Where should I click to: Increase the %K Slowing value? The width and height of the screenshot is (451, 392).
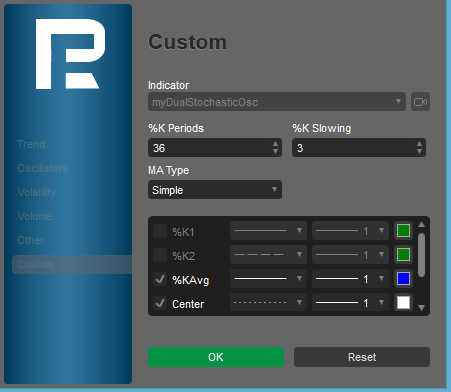click(x=419, y=144)
